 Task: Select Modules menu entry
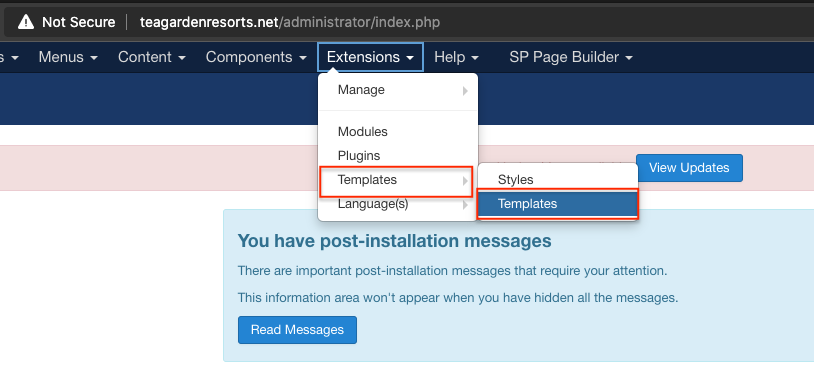[398, 132]
